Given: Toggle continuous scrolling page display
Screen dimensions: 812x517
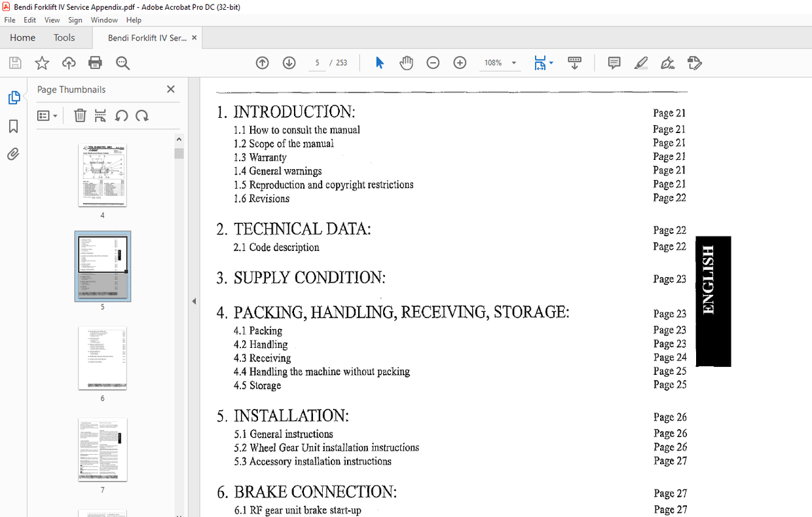Looking at the screenshot, I should [574, 62].
